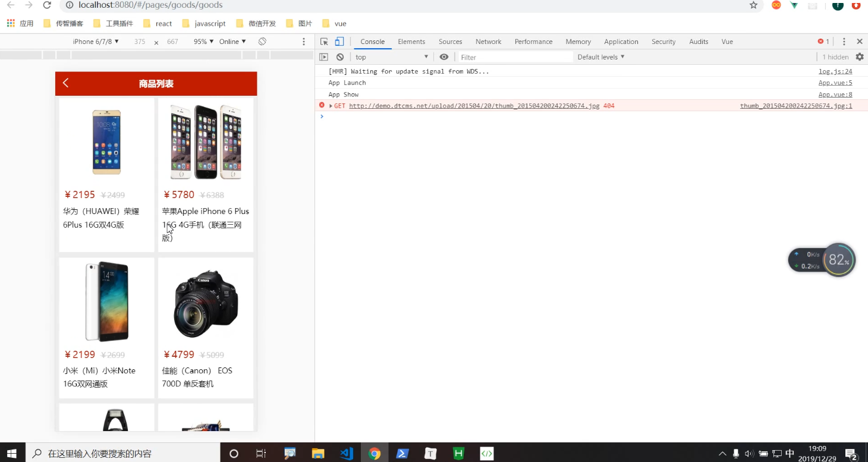Go back in browser history
This screenshot has height=462, width=868.
(10, 5)
